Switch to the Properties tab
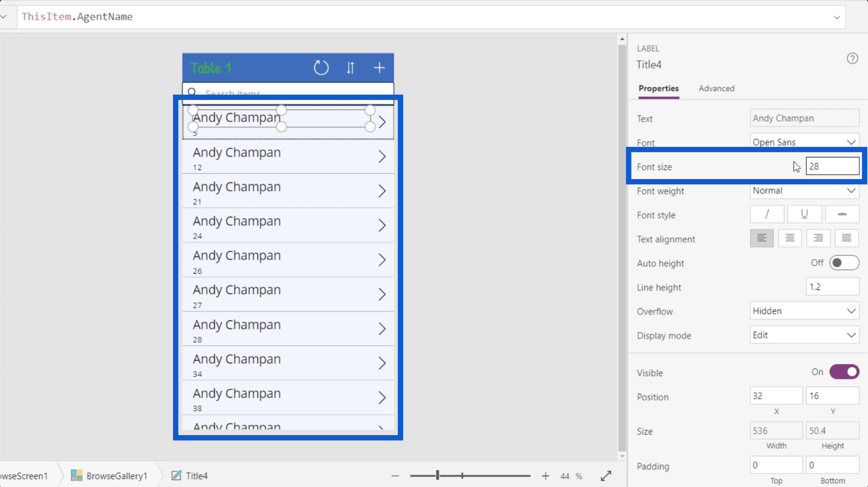The height and width of the screenshot is (487, 868). coord(658,89)
